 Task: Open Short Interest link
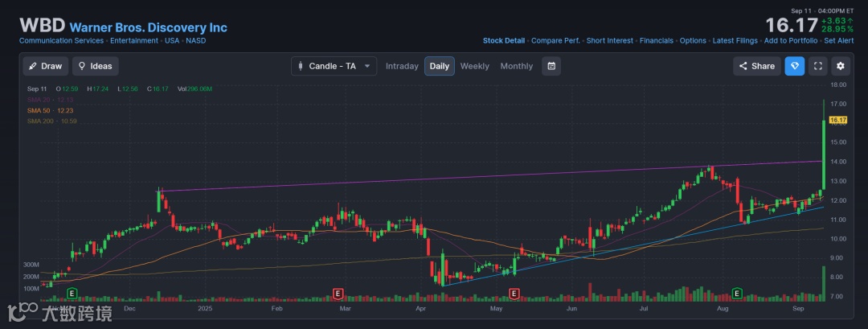click(x=609, y=40)
